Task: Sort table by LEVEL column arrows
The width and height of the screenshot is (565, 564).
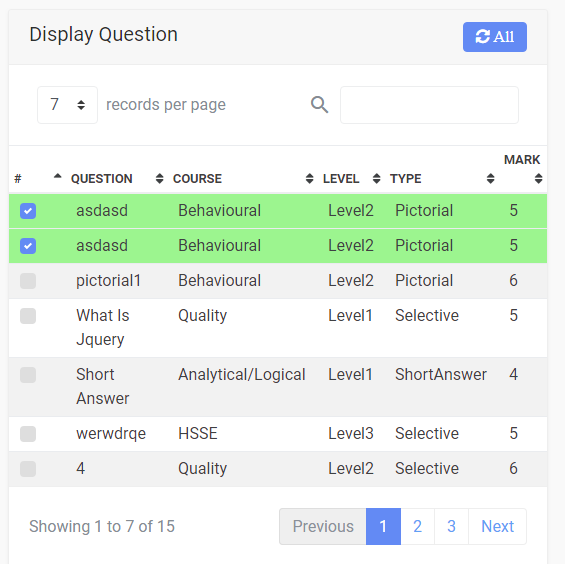Action: pos(376,178)
